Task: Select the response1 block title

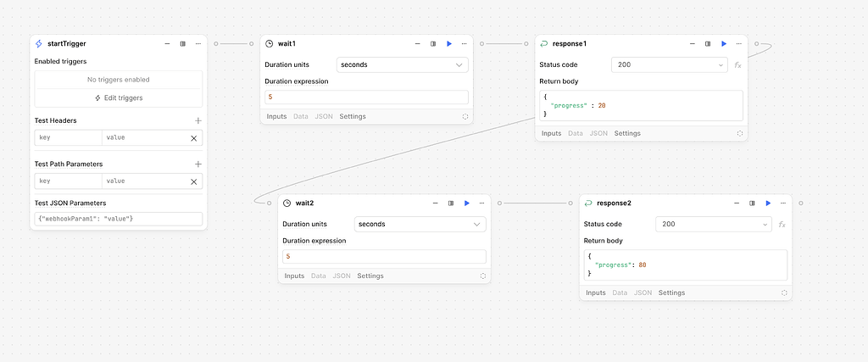Action: tap(569, 44)
